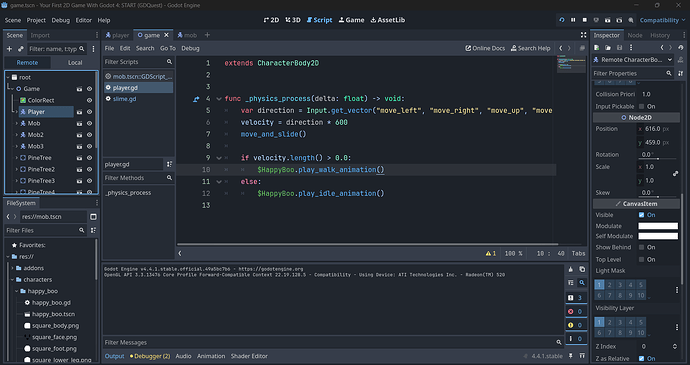Collapse the happy_boo folder
690x365 pixels.
[16, 291]
